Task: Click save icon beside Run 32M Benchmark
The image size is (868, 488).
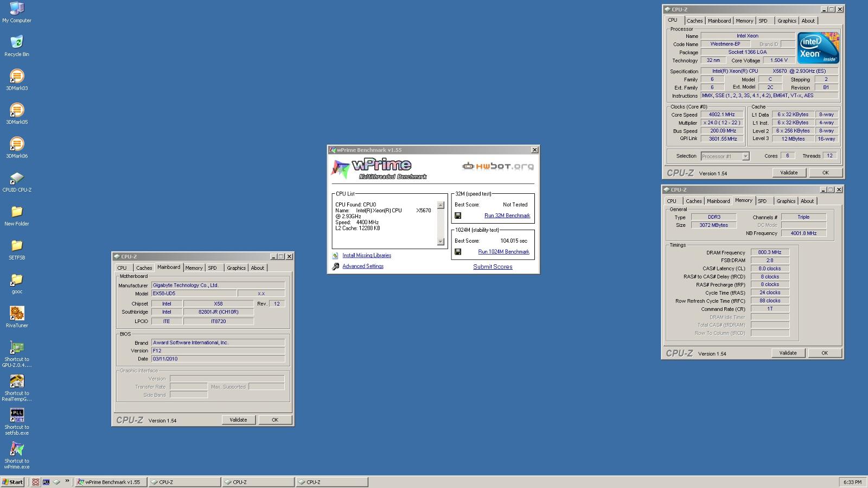Action: tap(458, 216)
